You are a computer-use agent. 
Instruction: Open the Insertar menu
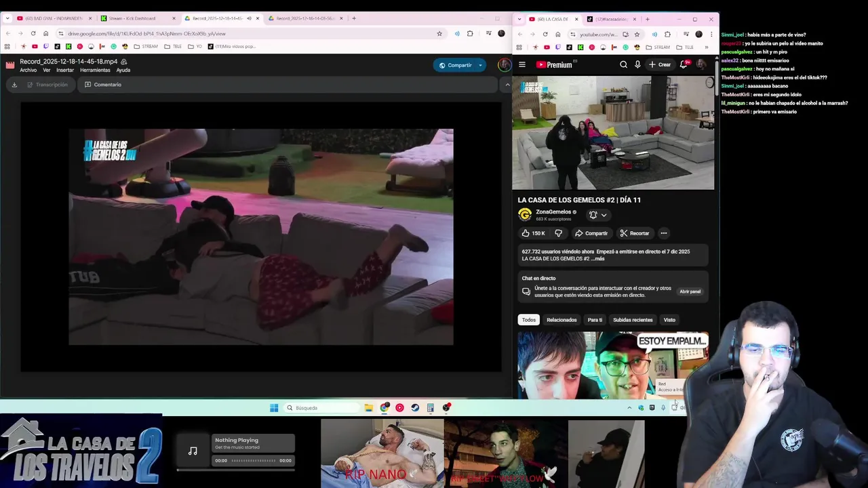click(65, 70)
